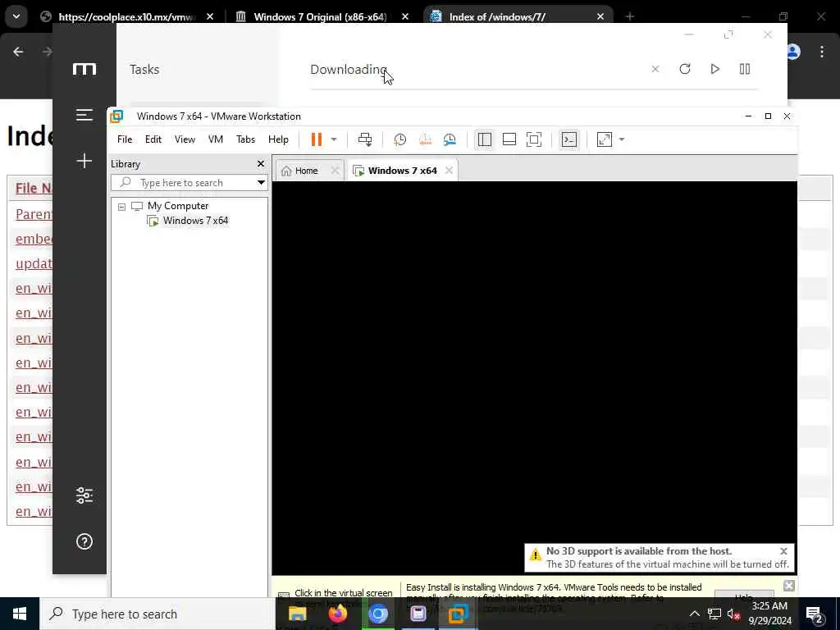The height and width of the screenshot is (630, 840).
Task: Close the Easy Install message bar
Action: 788,586
